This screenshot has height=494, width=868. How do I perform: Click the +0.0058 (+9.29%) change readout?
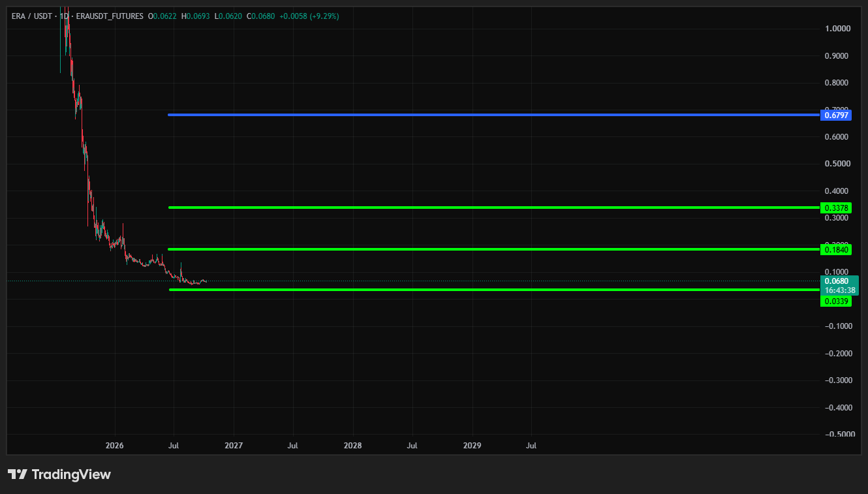(x=309, y=16)
